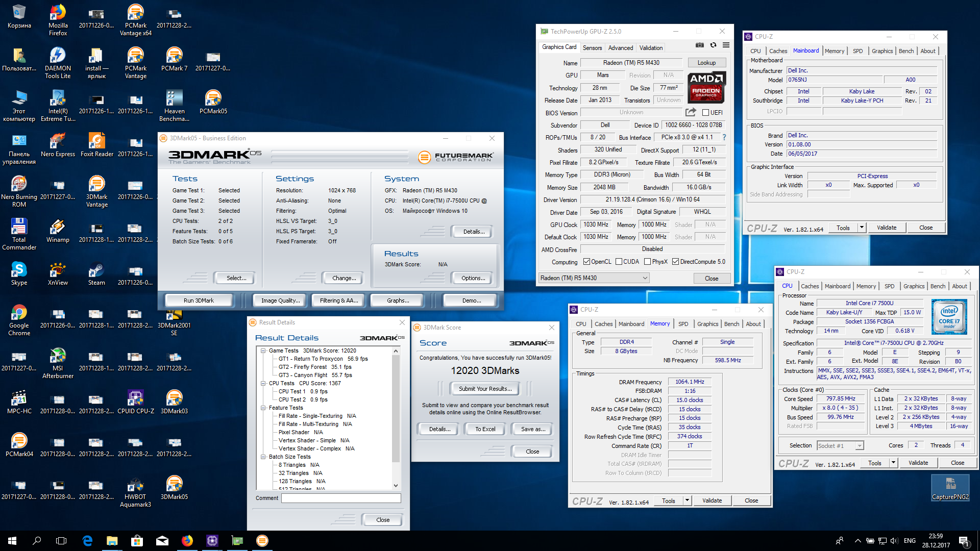Open PCMark 7 desktop icon

(x=174, y=59)
